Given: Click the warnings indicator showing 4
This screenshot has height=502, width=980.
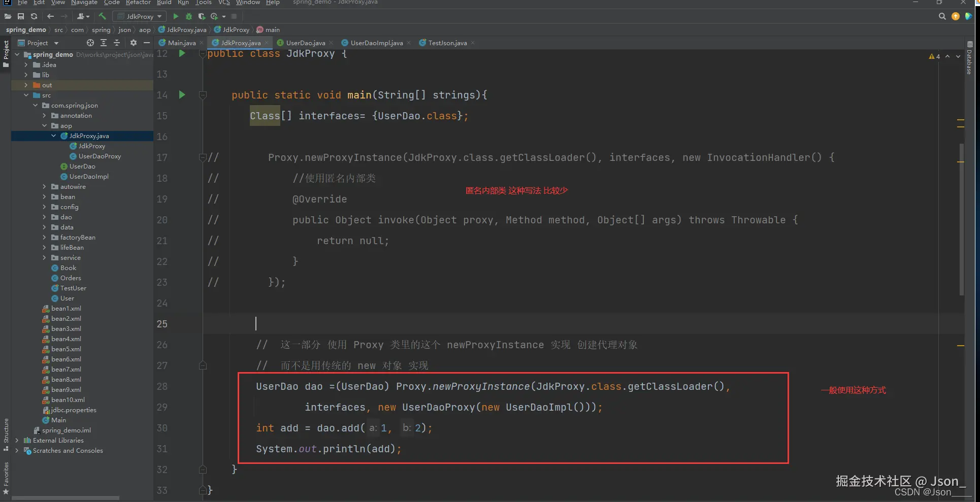Looking at the screenshot, I should tap(934, 56).
